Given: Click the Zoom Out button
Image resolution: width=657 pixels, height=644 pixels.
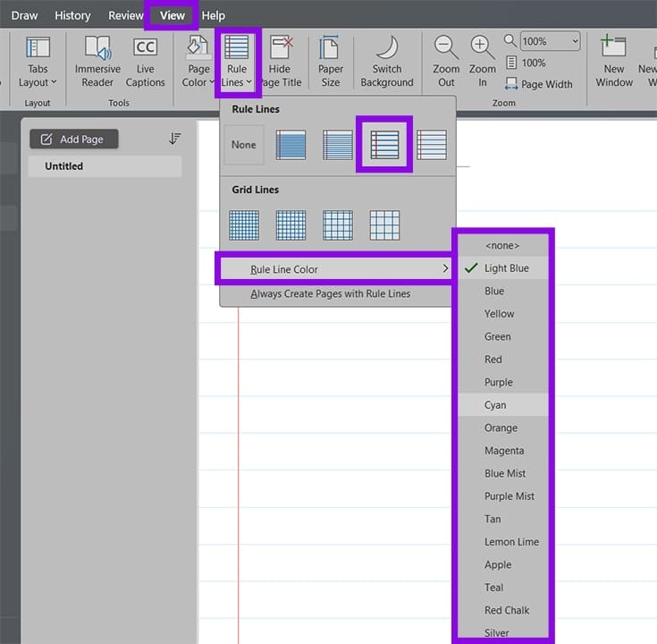Looking at the screenshot, I should [x=446, y=62].
